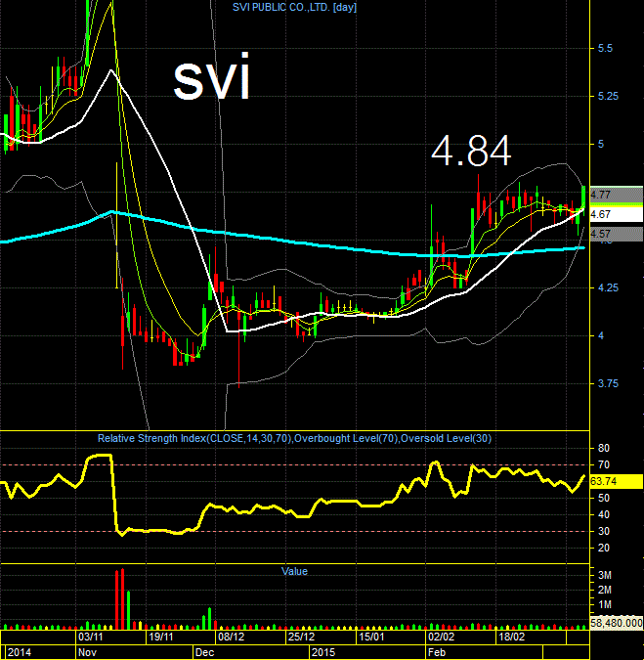Click the 2014 year label
The width and height of the screenshot is (644, 660).
tap(20, 652)
